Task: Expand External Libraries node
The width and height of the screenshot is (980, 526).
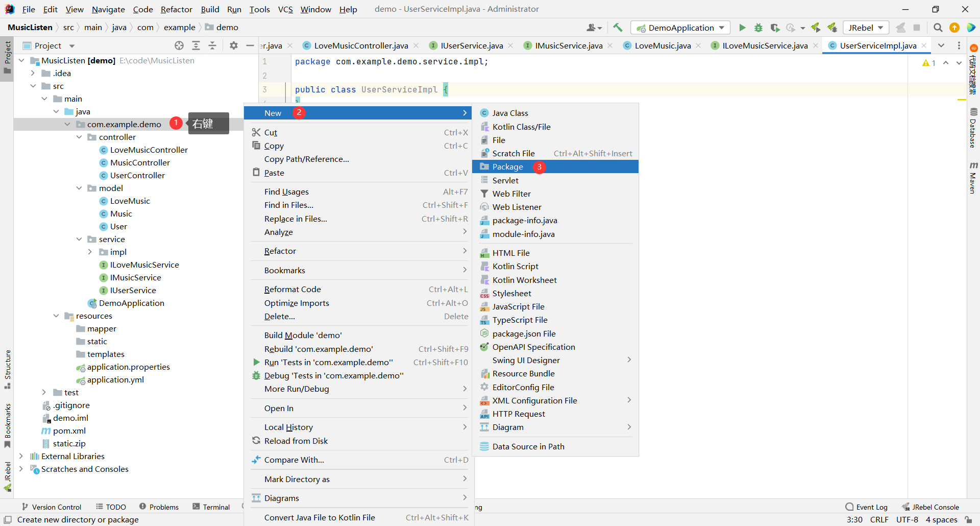Action: click(21, 456)
